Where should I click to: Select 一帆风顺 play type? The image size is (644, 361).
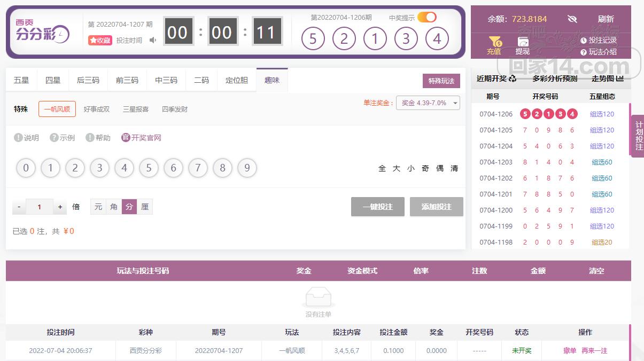click(x=57, y=109)
